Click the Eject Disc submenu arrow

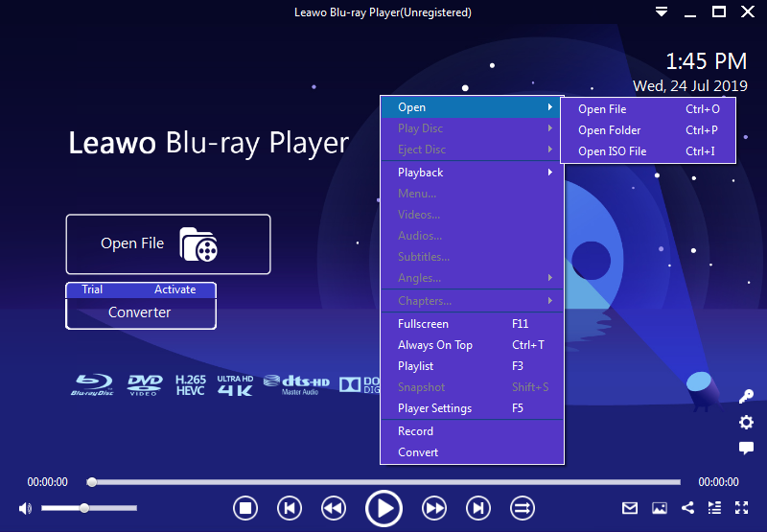click(550, 150)
